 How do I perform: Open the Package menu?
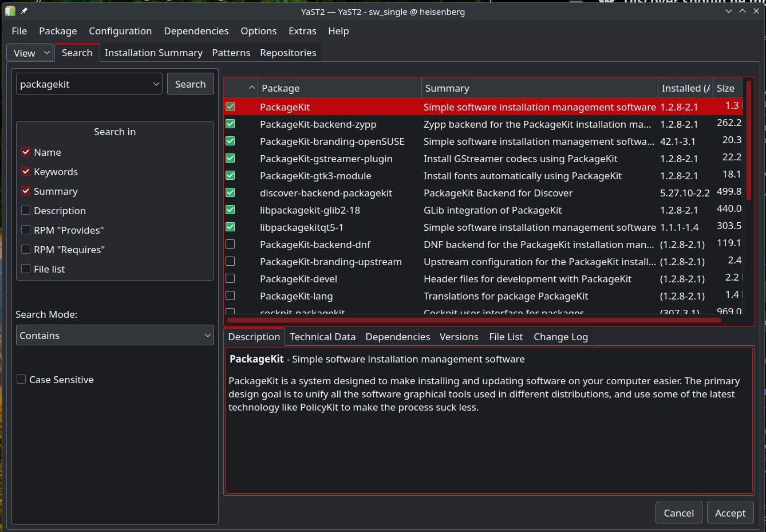coord(58,31)
